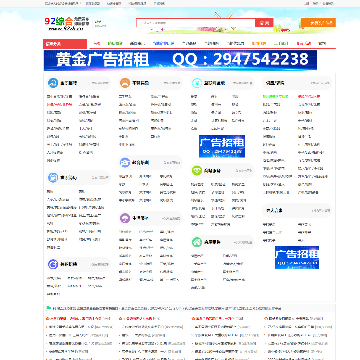This screenshot has height=360, width=360.
Task: Open the light-blue monitor category icon
Action: click(x=53, y=178)
